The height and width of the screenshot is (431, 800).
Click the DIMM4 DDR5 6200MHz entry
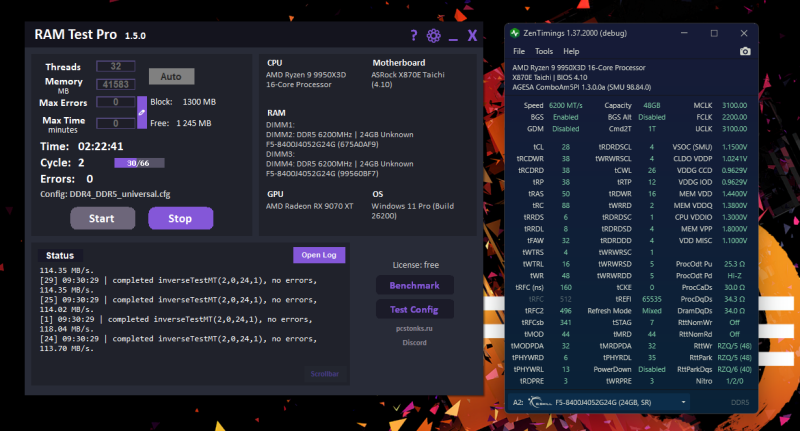coord(339,164)
